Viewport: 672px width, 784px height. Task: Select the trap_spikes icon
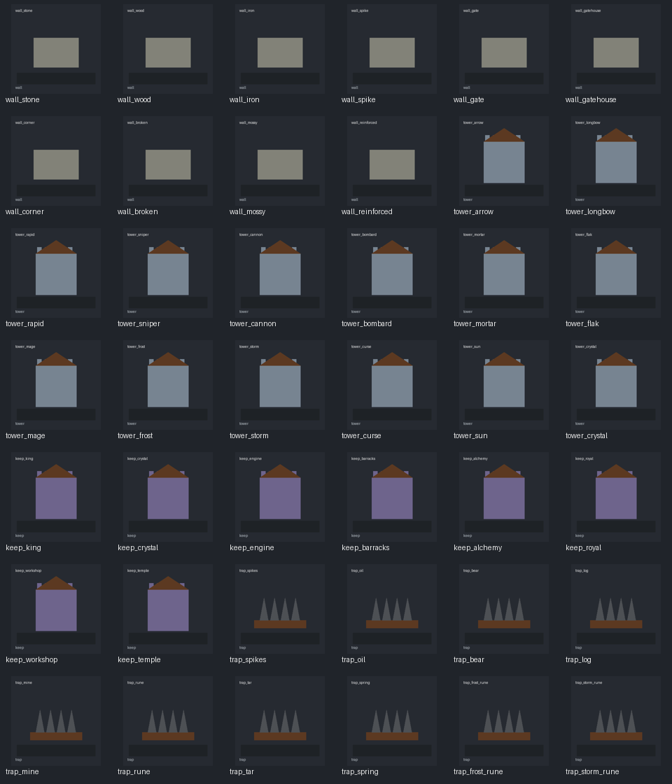[x=280, y=609]
